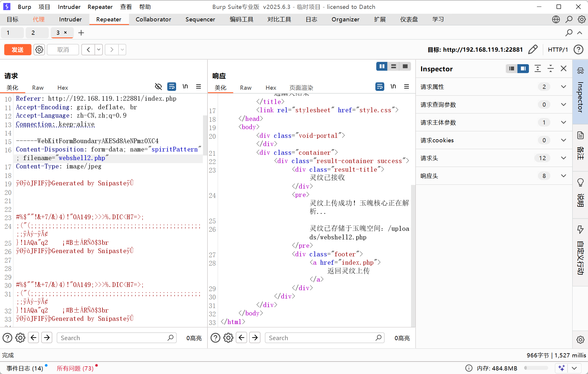The width and height of the screenshot is (588, 374).
Task: Toggle \n display in request panel
Action: (x=185, y=86)
